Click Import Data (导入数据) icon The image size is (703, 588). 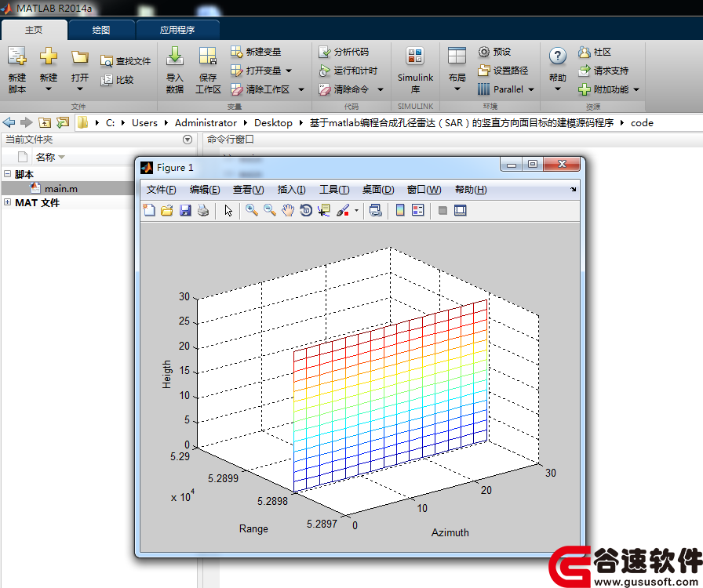[x=175, y=56]
